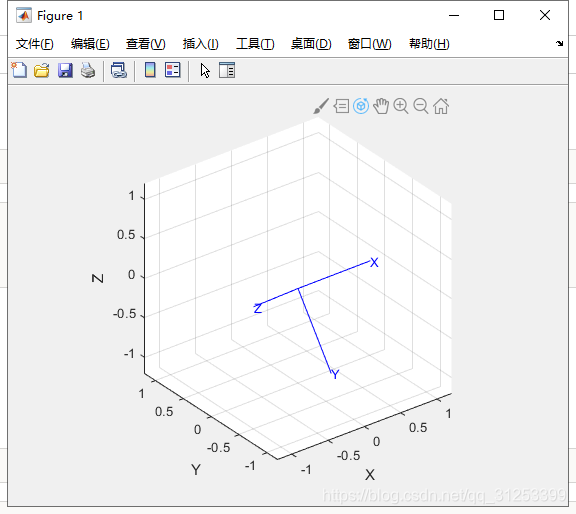Open the 工具(T) menu

[255, 44]
